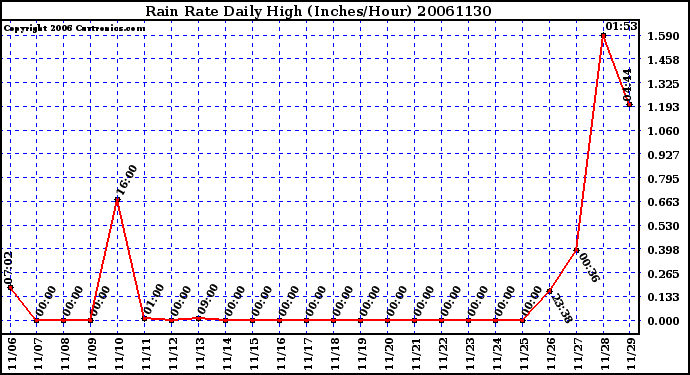Select the '11/19' date label
Viewport: 690px width, 375px height.
[363, 354]
